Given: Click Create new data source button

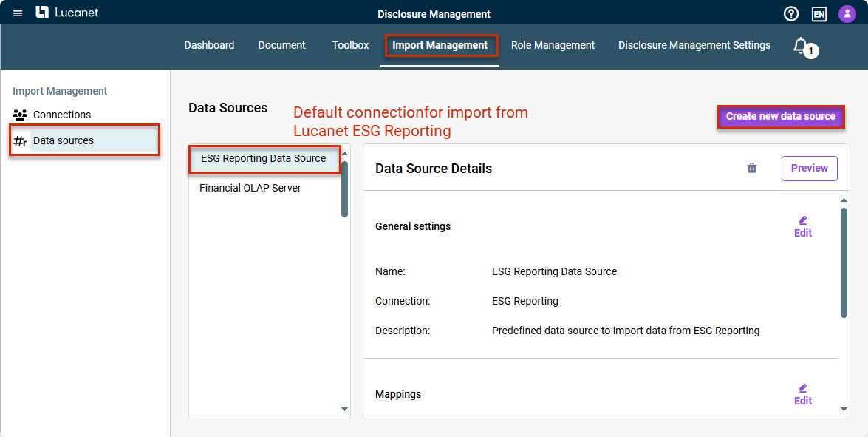Looking at the screenshot, I should (x=781, y=116).
